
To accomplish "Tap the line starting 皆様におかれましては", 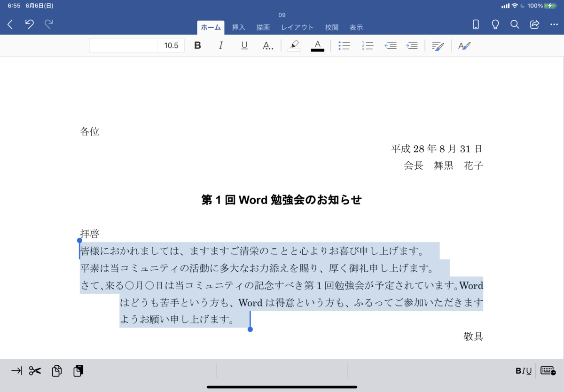I will coord(252,251).
